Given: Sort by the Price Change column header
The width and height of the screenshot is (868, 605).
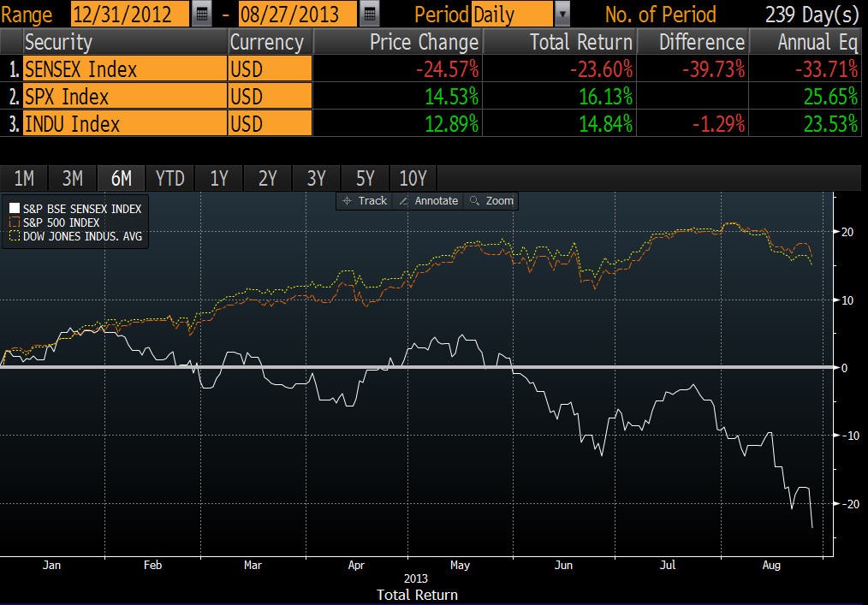Looking at the screenshot, I should tap(398, 42).
